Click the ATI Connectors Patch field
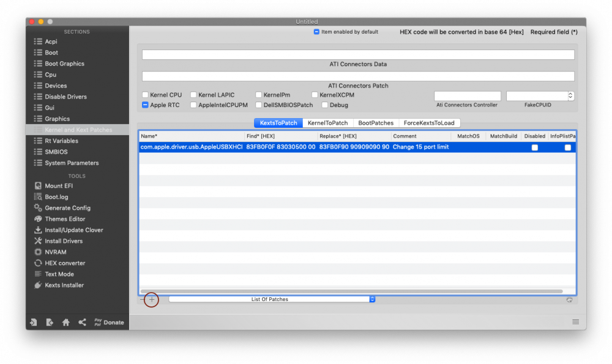This screenshot has width=612, height=364. click(358, 76)
